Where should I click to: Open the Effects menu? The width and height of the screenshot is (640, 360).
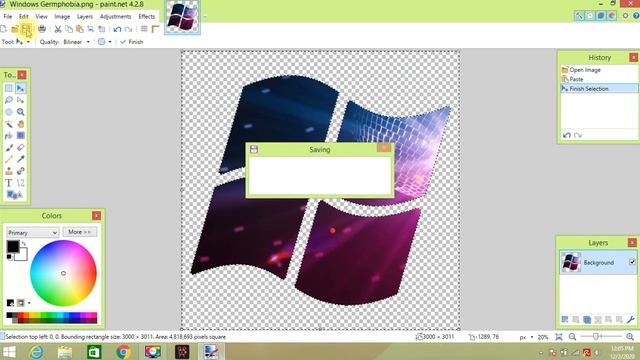(x=147, y=16)
